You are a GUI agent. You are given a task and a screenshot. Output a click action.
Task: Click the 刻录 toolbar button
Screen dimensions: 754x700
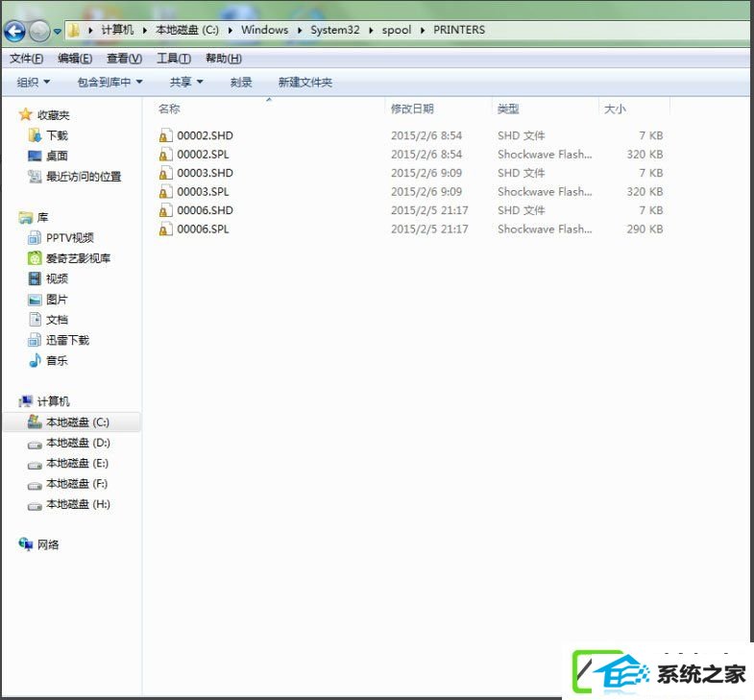(x=241, y=83)
